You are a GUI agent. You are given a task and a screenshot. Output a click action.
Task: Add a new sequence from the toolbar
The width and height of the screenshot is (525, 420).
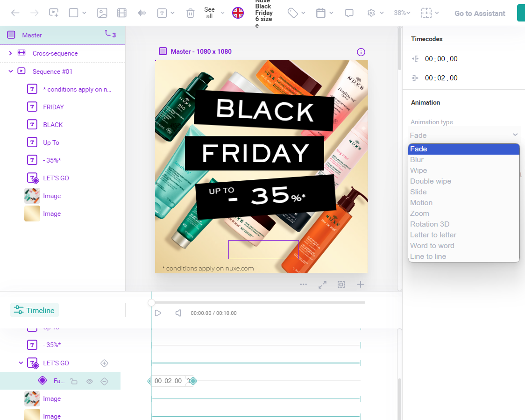[54, 13]
